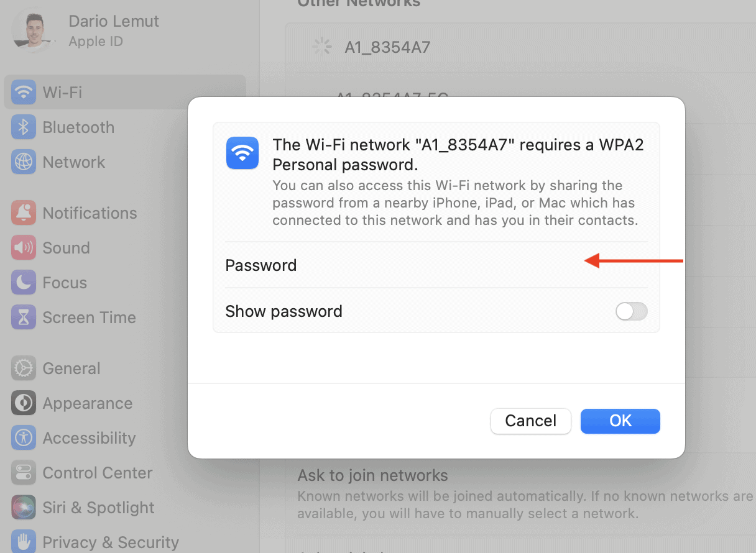756x553 pixels.
Task: Select the Appearance settings icon
Action: pos(23,403)
